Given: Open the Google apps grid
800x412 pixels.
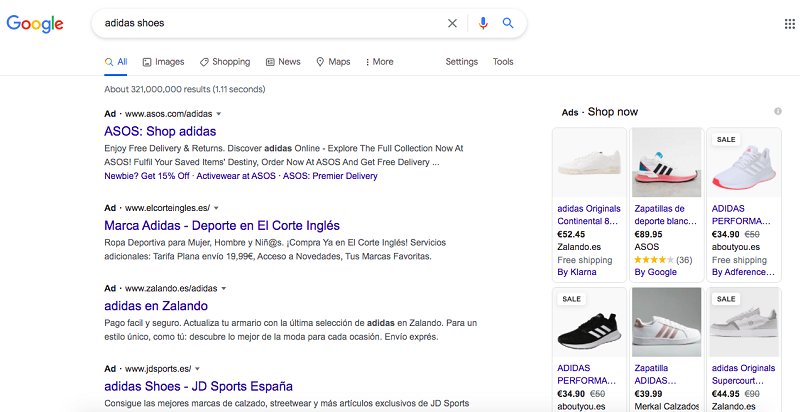Looking at the screenshot, I should pyautogui.click(x=789, y=23).
